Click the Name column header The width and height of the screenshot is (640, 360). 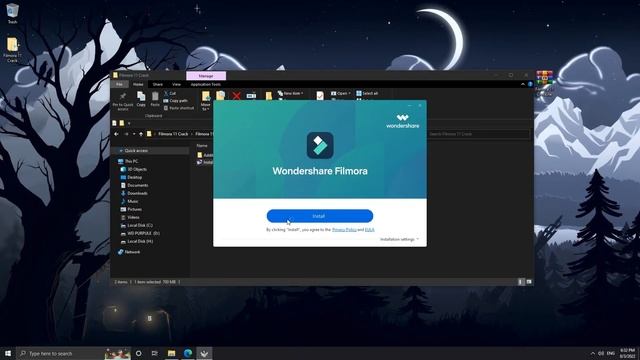tap(202, 146)
